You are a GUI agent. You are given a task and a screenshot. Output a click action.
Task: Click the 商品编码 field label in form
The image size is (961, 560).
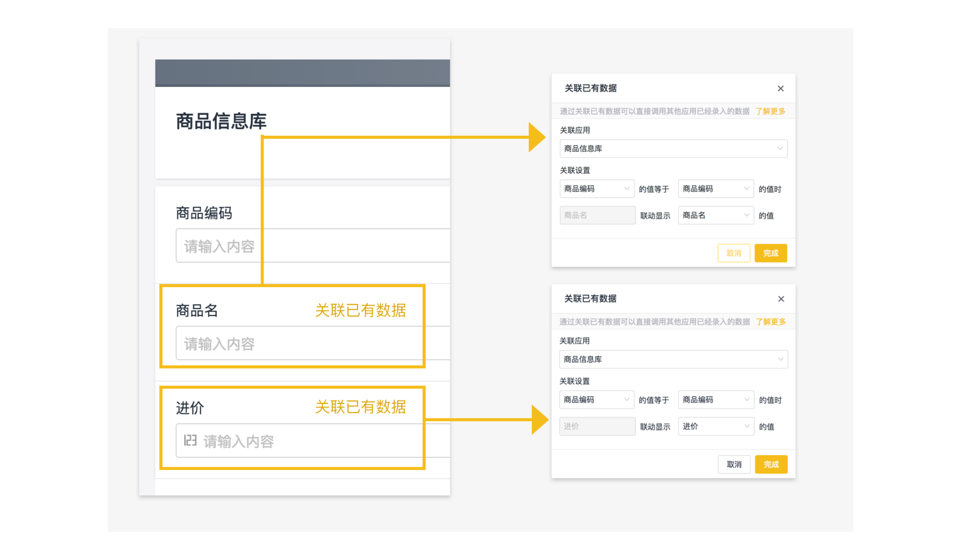point(204,213)
